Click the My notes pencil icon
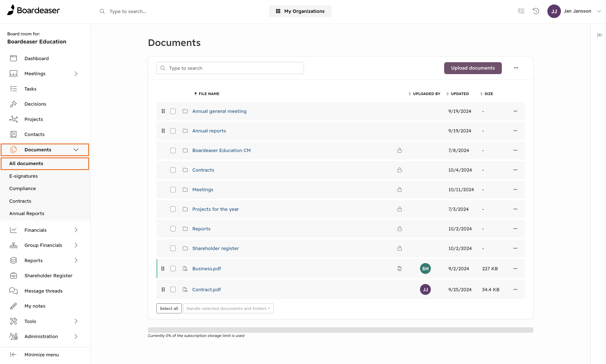The width and height of the screenshot is (606, 364). [x=14, y=306]
